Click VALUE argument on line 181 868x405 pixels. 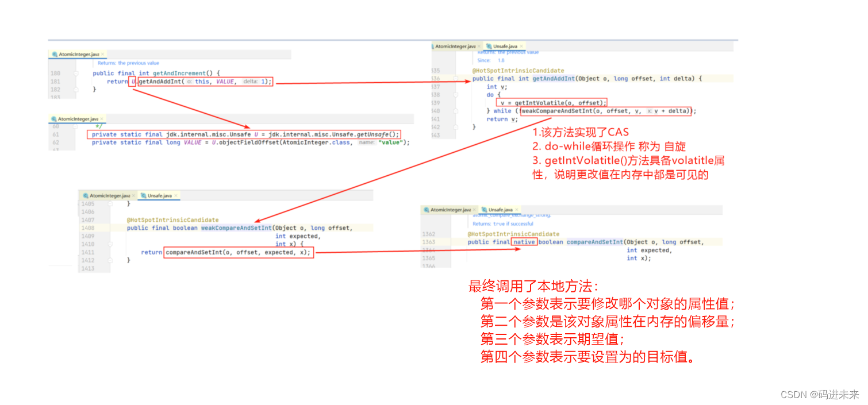click(x=224, y=82)
